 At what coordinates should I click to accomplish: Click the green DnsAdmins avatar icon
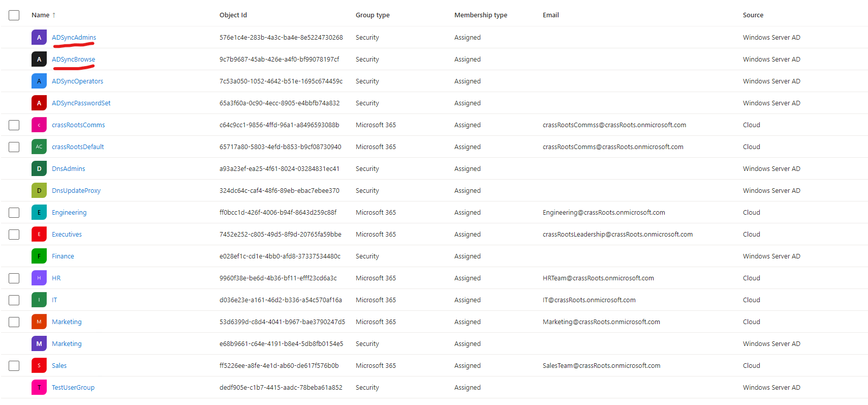pyautogui.click(x=39, y=169)
